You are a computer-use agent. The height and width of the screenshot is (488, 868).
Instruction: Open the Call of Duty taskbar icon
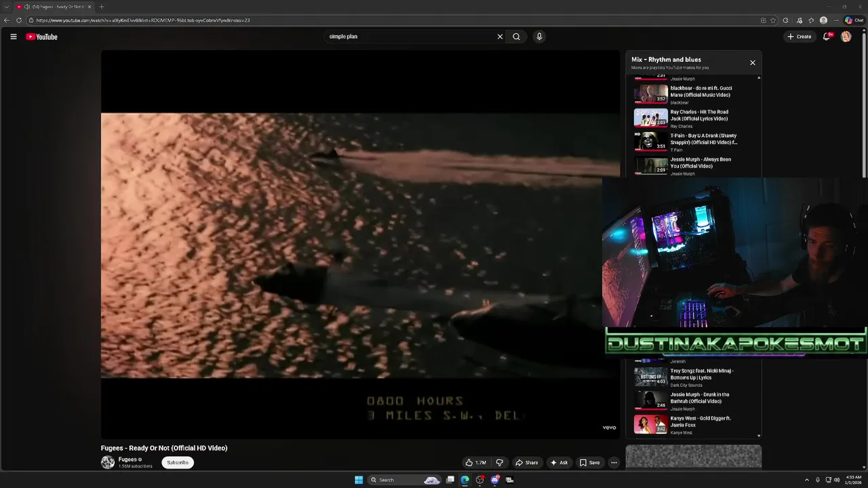pyautogui.click(x=509, y=480)
